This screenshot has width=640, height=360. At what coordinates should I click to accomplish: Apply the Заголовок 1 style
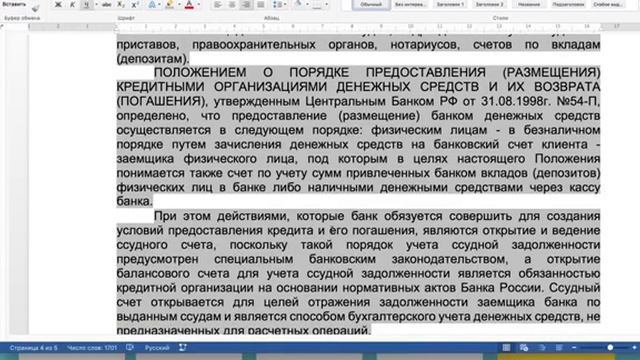click(450, 4)
